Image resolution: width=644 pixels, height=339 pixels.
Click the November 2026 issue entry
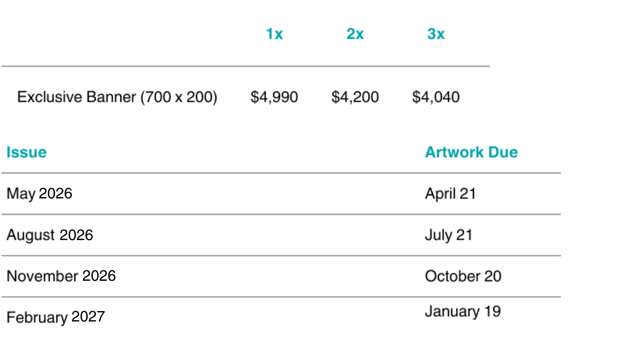click(x=61, y=276)
